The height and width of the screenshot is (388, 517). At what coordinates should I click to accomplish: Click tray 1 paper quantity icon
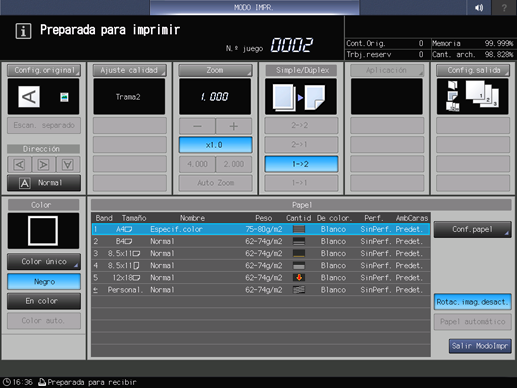coord(299,229)
